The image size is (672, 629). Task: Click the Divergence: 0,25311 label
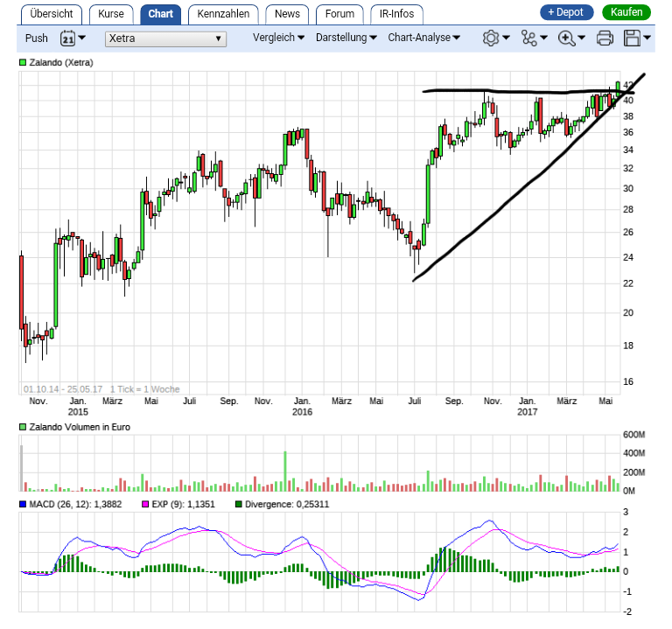[x=287, y=504]
